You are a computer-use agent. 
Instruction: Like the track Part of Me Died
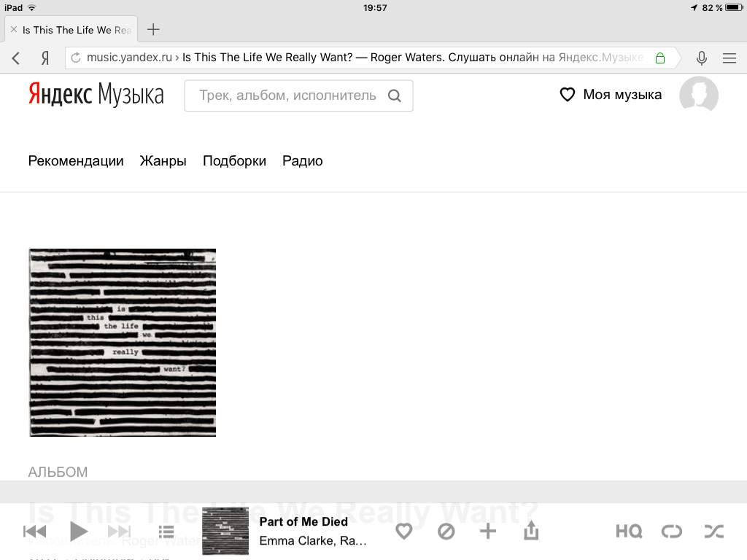(403, 532)
